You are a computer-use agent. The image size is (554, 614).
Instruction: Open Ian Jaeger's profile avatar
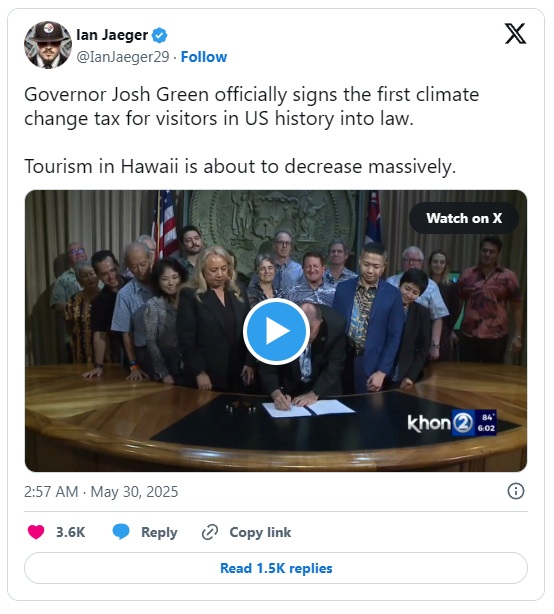[x=48, y=45]
